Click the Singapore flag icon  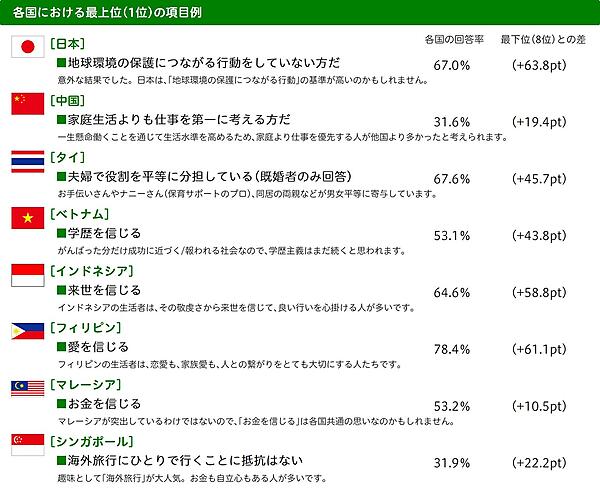tap(24, 447)
